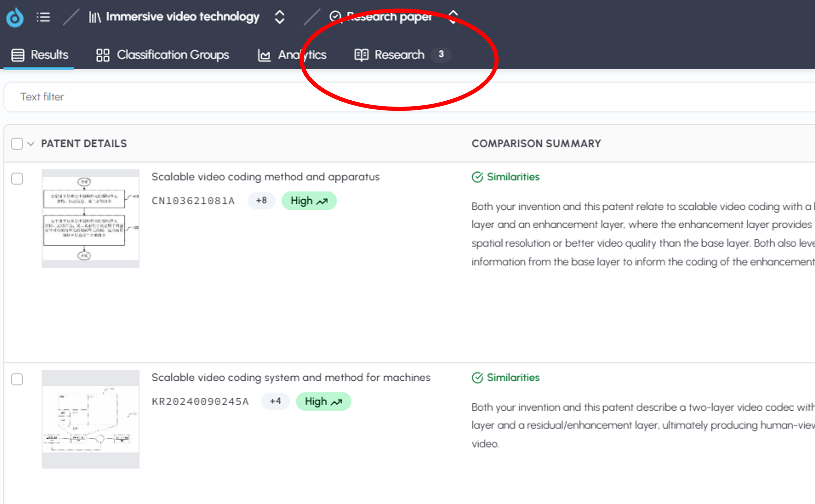Click the blue app logo icon

(15, 17)
